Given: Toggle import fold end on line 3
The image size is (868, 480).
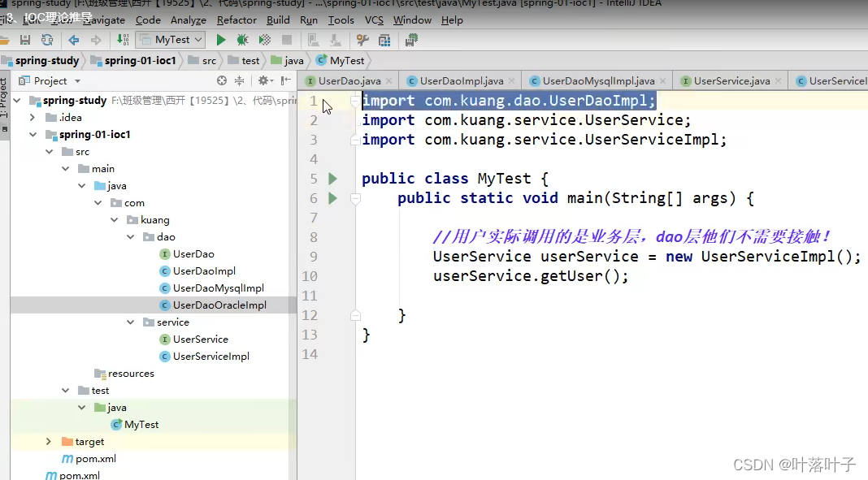Looking at the screenshot, I should click(355, 140).
